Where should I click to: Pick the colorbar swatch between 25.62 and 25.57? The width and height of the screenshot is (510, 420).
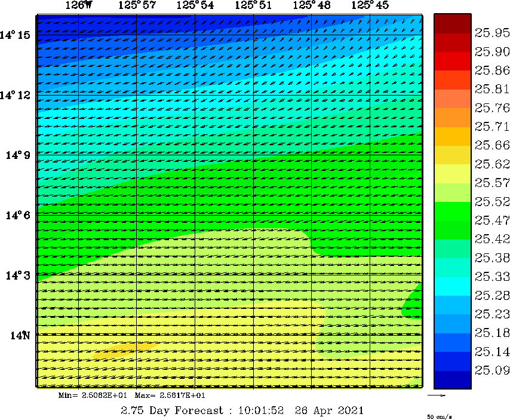tap(453, 174)
